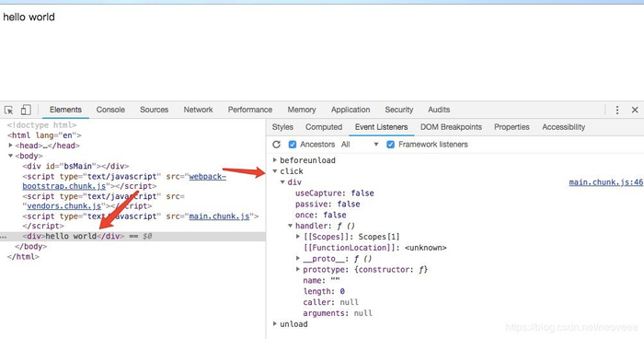Collapse the body element node
This screenshot has width=644, height=339.
[x=11, y=156]
